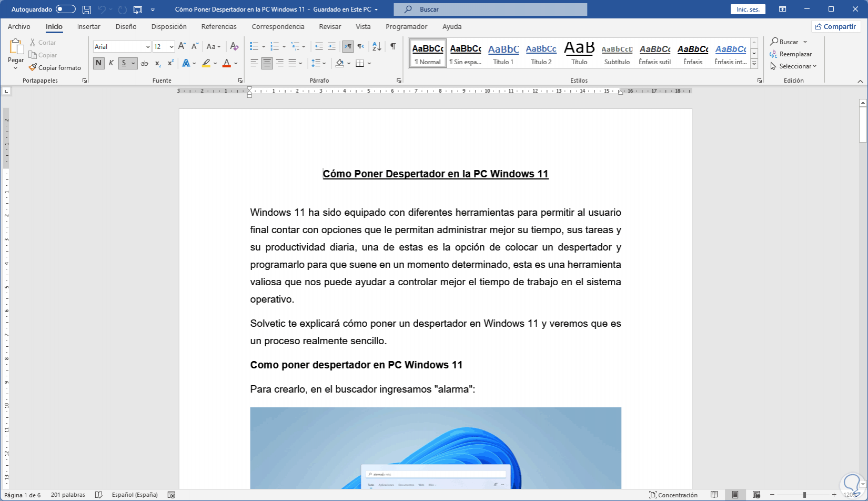Screen dimensions: 868x501
Task: Switch to the Revisar tab
Action: pos(330,26)
